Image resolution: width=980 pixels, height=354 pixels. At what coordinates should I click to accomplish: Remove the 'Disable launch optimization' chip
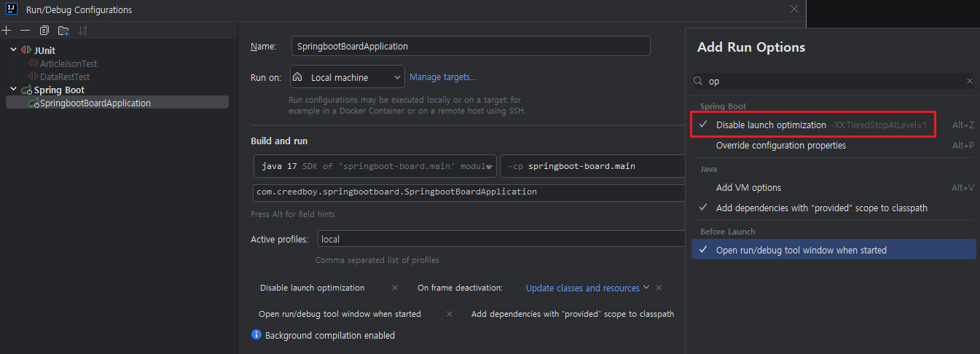(x=395, y=288)
